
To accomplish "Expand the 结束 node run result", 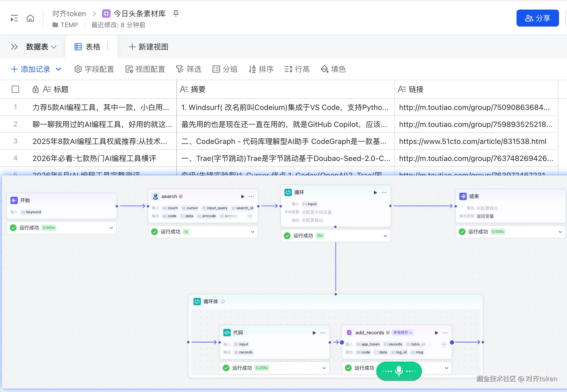I will coord(560,232).
